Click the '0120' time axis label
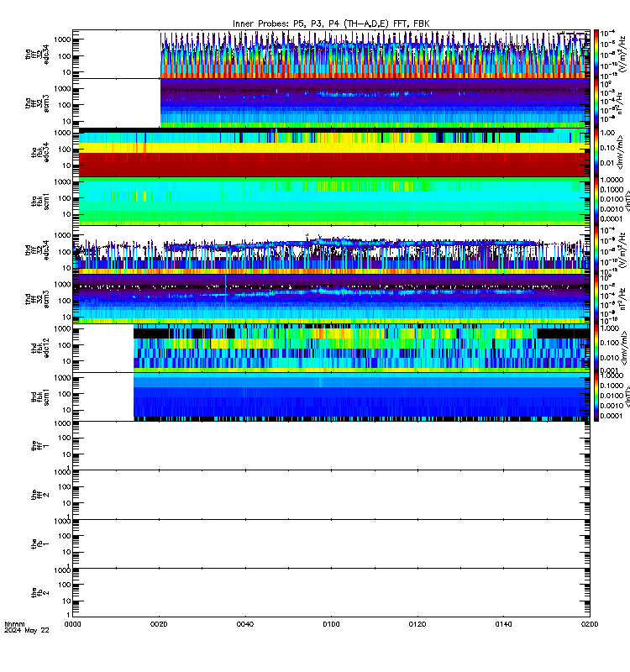This screenshot has width=630, height=672. point(417,624)
